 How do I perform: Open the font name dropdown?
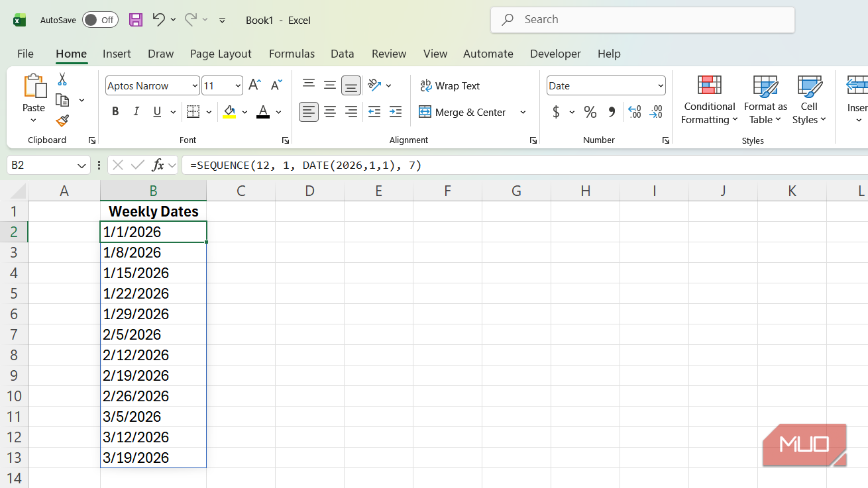(x=195, y=85)
